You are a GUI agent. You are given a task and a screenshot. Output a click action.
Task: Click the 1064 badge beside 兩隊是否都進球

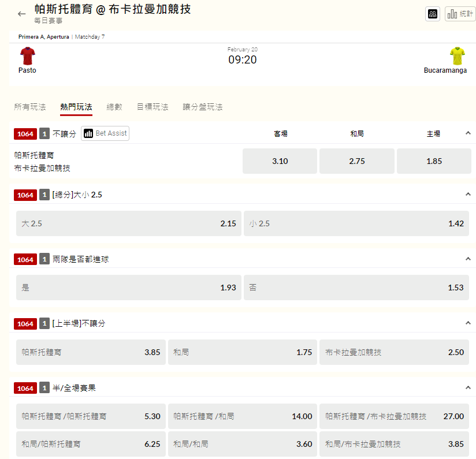(x=25, y=259)
